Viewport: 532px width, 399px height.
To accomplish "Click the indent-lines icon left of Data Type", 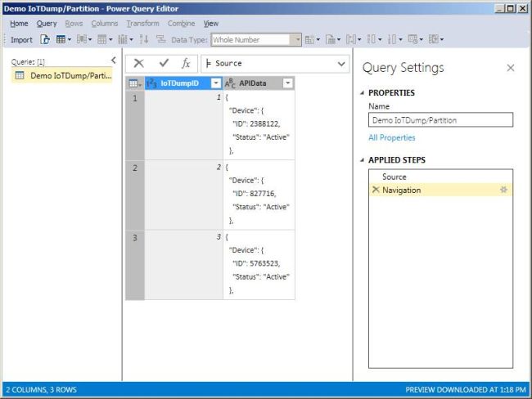I will pos(160,39).
